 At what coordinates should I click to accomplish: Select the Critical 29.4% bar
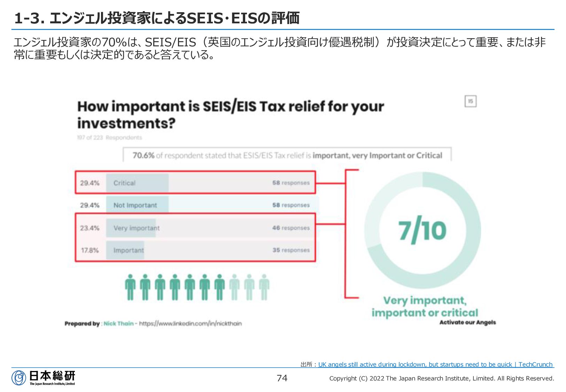pos(195,183)
